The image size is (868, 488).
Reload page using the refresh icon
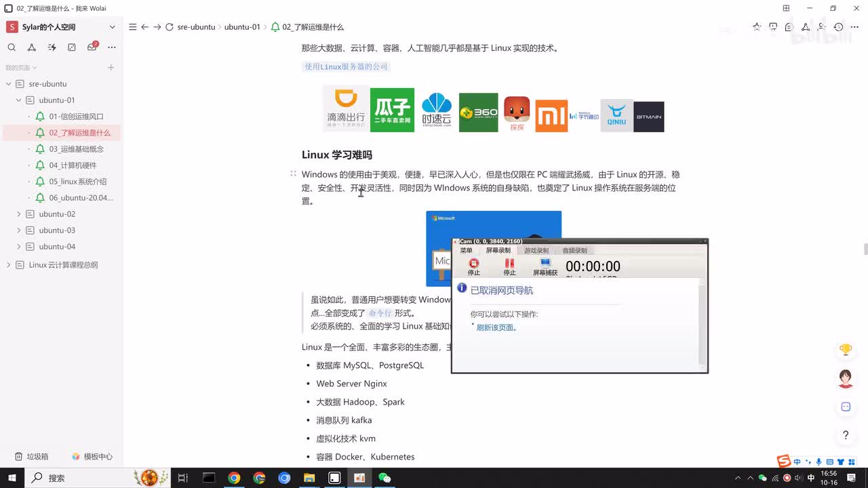click(170, 27)
